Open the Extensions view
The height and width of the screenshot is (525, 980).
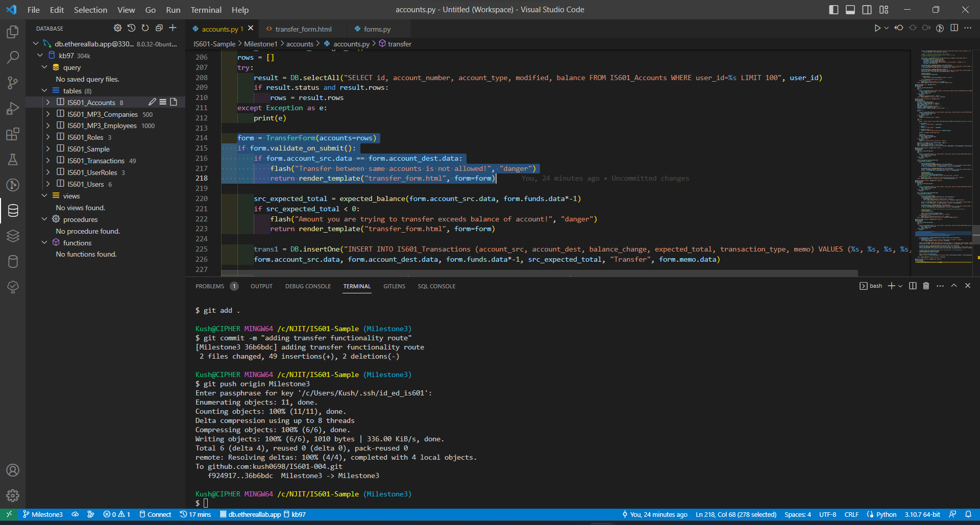[x=12, y=135]
